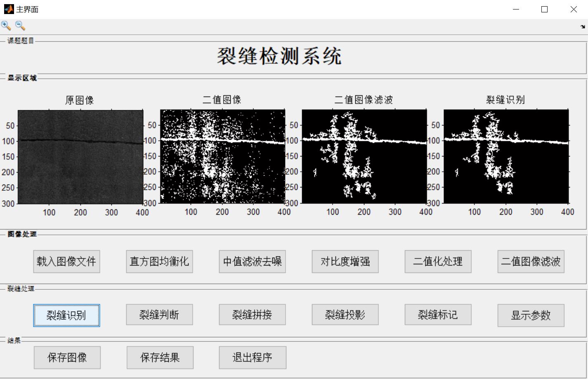This screenshot has height=379, width=588.
Task: Save image with 保存图像 button
Action: [x=67, y=358]
